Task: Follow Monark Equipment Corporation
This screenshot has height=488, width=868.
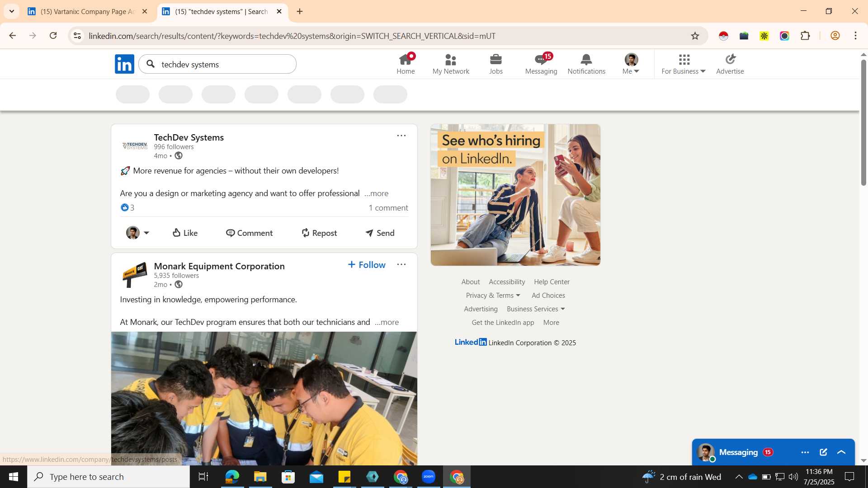Action: tap(367, 265)
